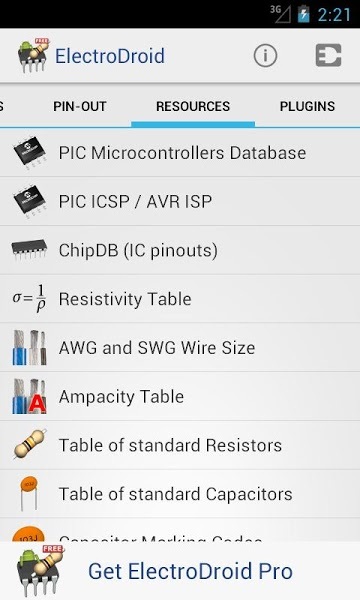Tap the wire icon with red A for Ampacity
Screen dimensions: 360x600
click(29, 396)
